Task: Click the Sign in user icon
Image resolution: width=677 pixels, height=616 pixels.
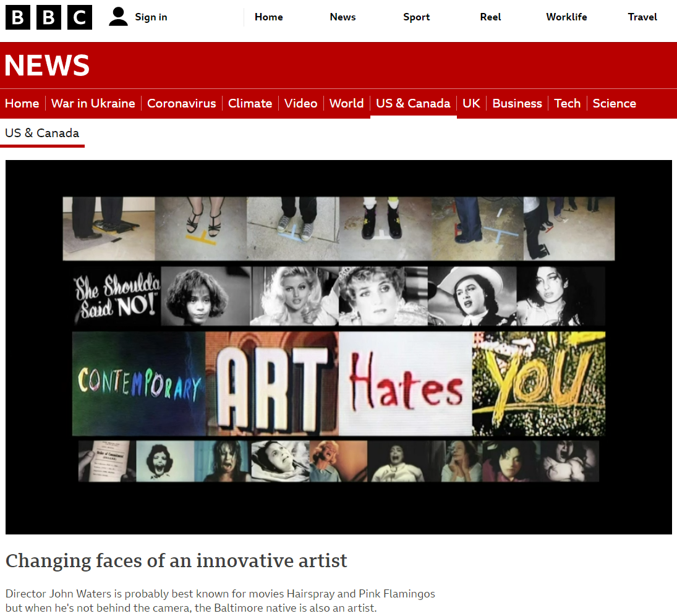Action: 118,17
